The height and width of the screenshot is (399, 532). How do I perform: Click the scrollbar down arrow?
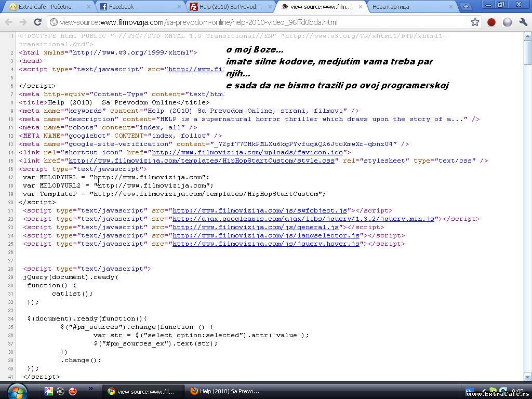click(528, 377)
